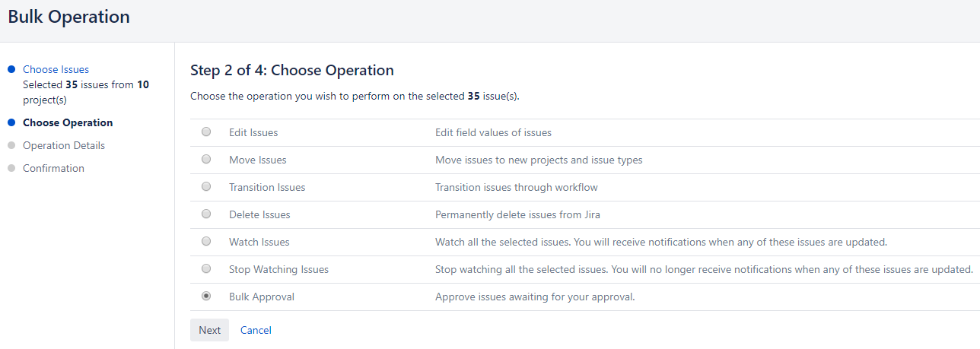Click the 'Stop Watching Issues' label text
Viewport: 980px width, 349px height.
tap(278, 269)
